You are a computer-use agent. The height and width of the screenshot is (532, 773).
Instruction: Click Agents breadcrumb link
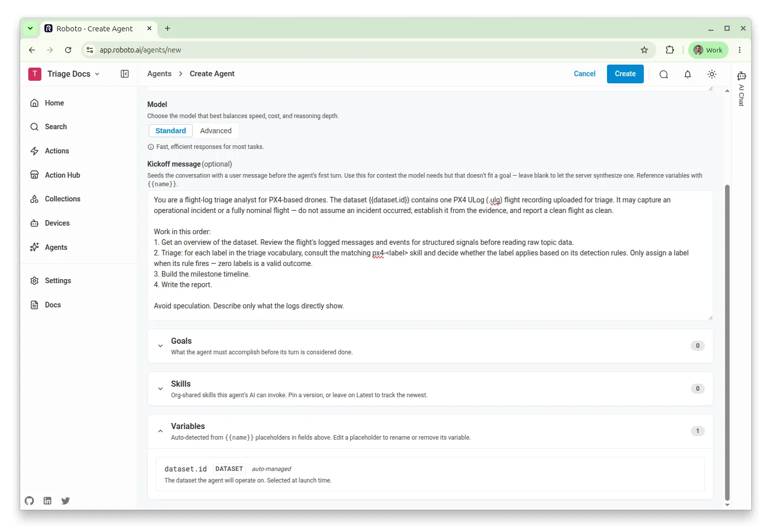(x=159, y=74)
